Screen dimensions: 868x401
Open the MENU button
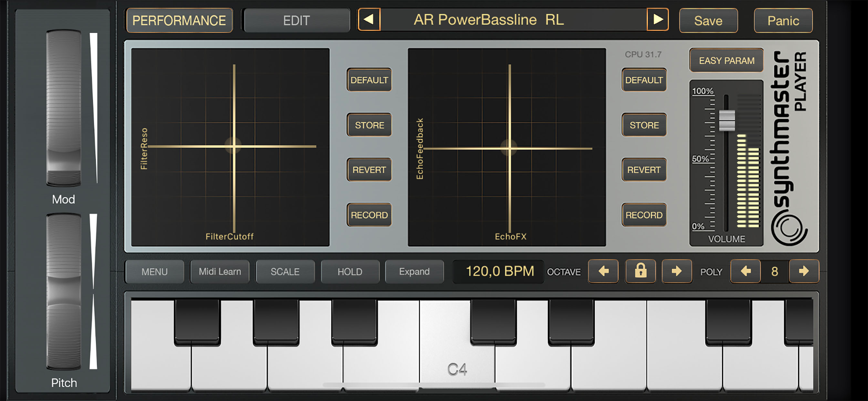point(154,272)
